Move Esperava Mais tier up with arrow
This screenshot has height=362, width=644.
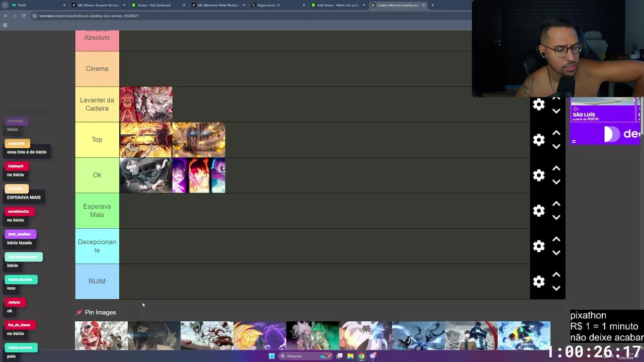(556, 204)
